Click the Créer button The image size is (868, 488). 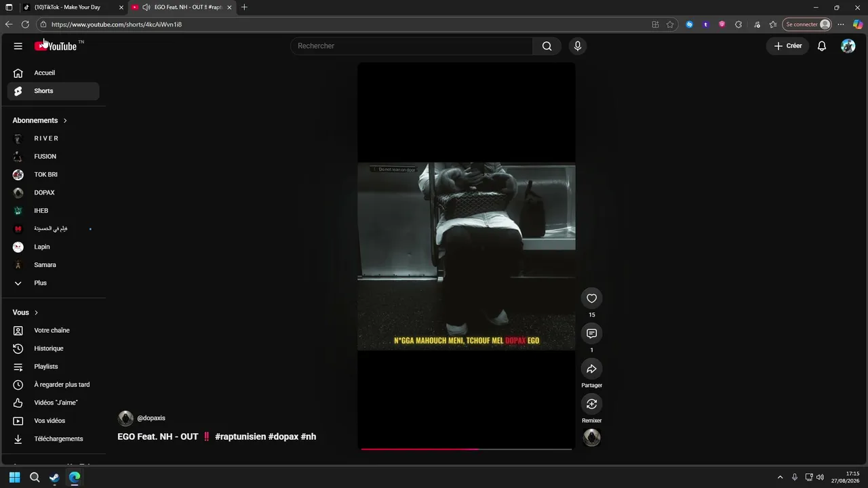coord(788,46)
